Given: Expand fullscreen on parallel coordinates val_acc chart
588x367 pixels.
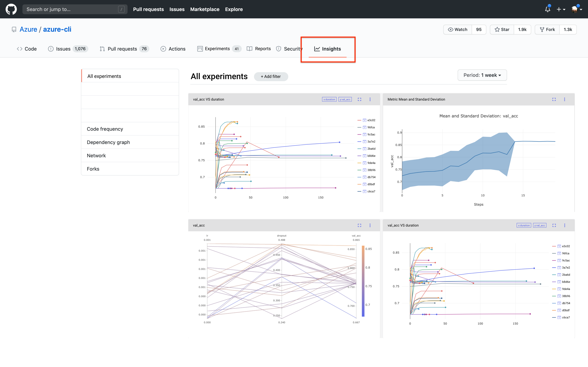Looking at the screenshot, I should [359, 225].
